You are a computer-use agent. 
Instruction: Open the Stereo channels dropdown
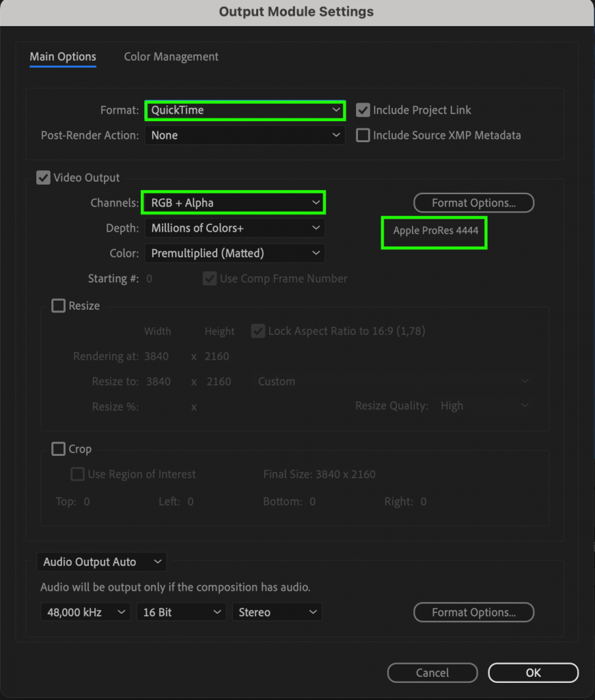click(x=277, y=612)
